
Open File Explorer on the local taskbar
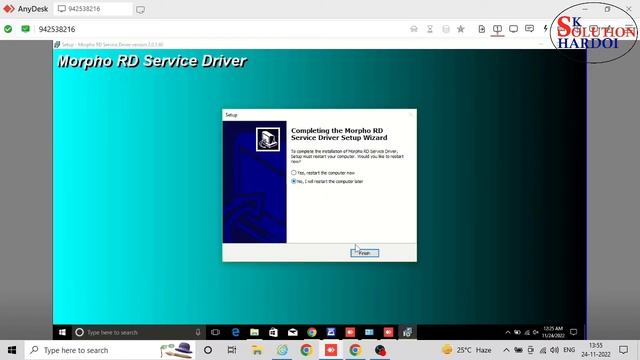257,350
